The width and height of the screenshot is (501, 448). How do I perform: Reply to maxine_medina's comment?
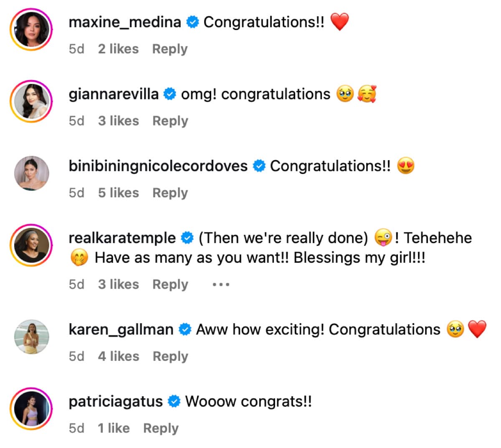(170, 49)
